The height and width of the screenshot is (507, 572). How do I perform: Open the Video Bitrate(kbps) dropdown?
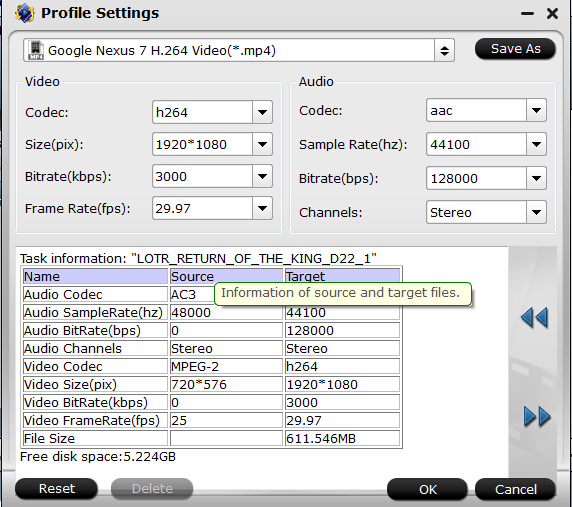(x=262, y=177)
